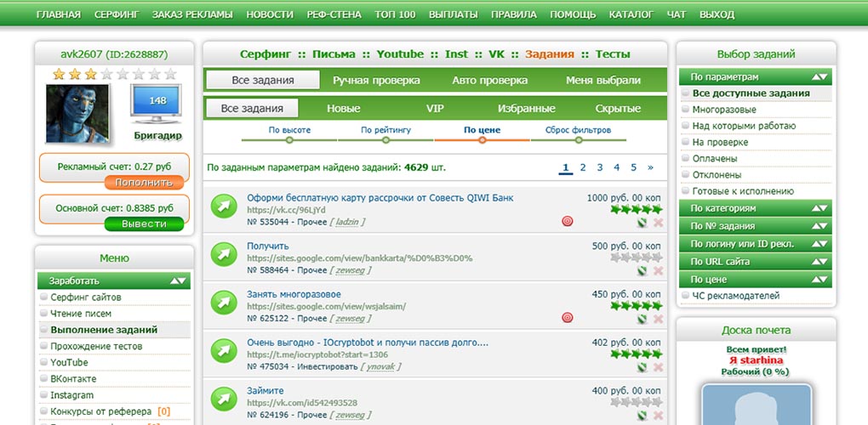Expand the По URL сайта section
Viewport: 868px width, 425px height.
pos(756,262)
